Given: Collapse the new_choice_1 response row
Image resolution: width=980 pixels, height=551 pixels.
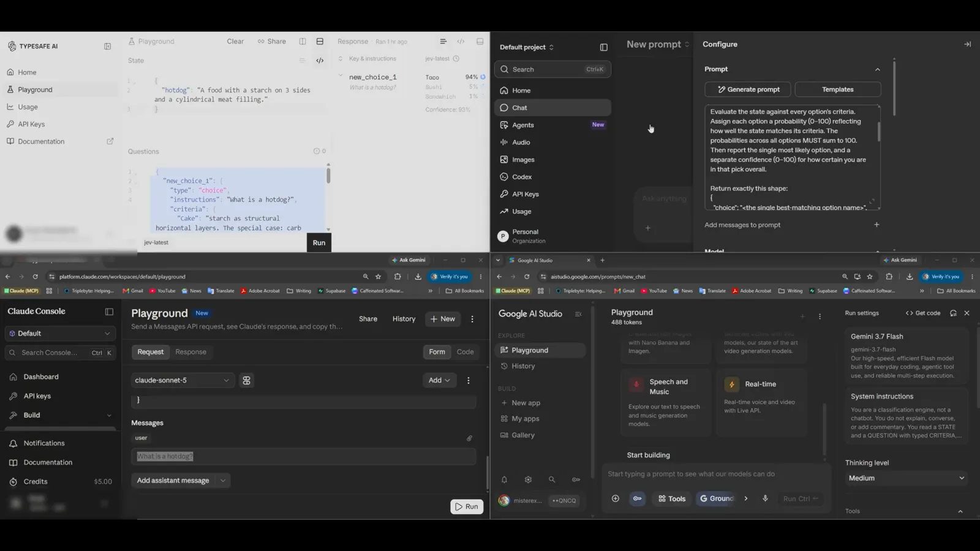Looking at the screenshot, I should coord(341,76).
